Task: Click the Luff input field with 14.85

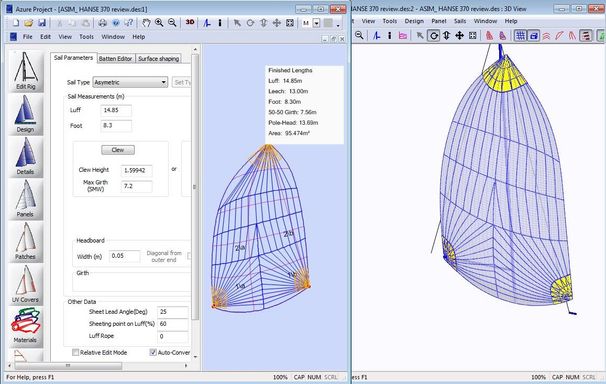Action: click(x=116, y=110)
